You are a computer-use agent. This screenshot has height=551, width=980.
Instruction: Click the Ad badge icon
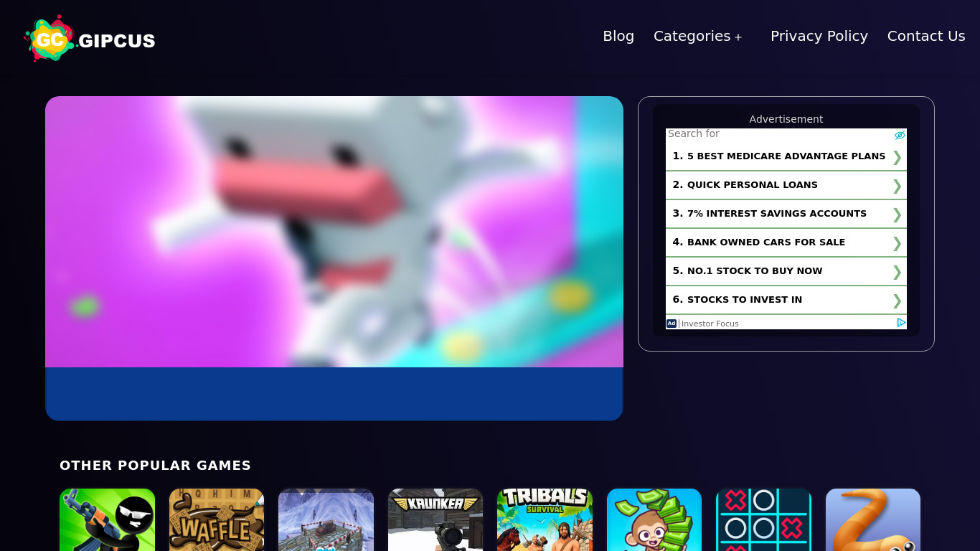click(672, 324)
